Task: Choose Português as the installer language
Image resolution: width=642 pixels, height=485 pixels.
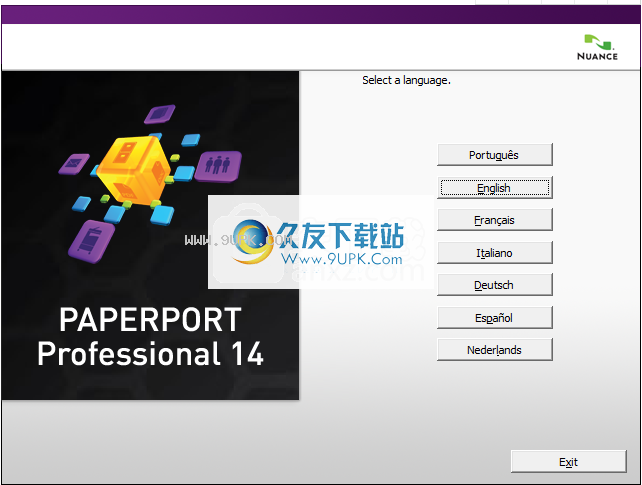Action: coord(495,155)
